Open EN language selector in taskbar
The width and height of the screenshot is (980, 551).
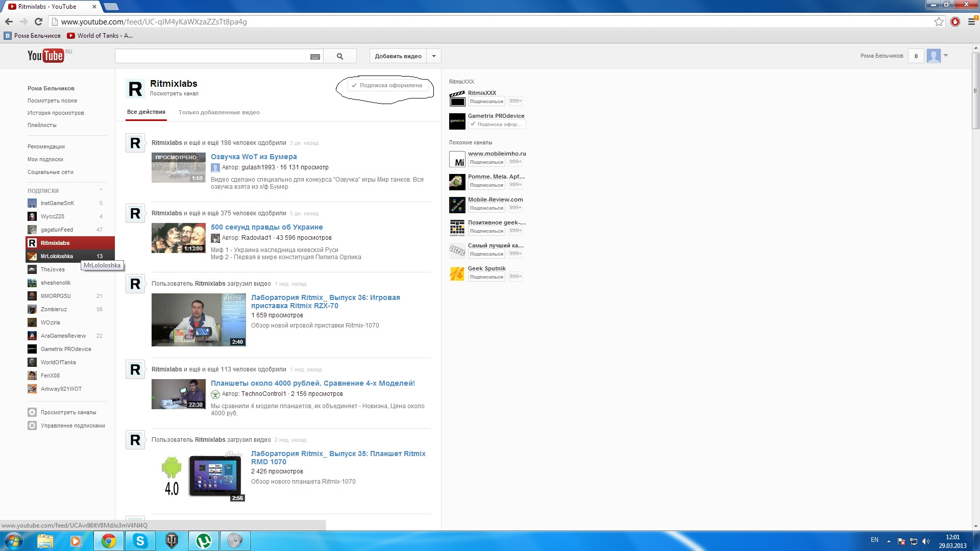[874, 540]
